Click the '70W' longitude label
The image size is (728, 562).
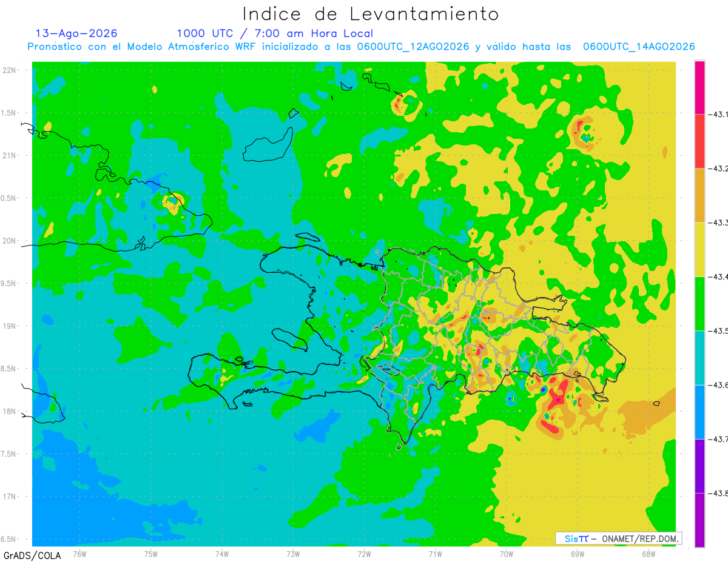click(507, 554)
